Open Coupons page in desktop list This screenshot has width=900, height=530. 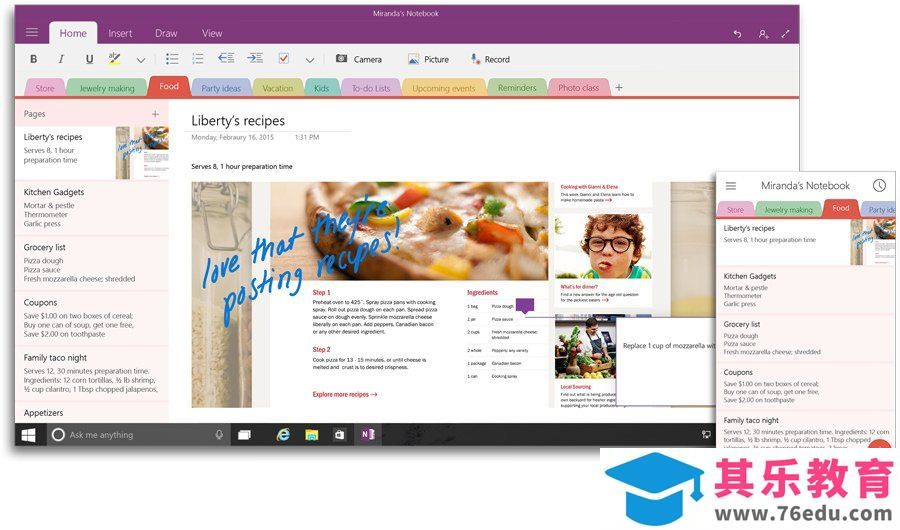(92, 318)
